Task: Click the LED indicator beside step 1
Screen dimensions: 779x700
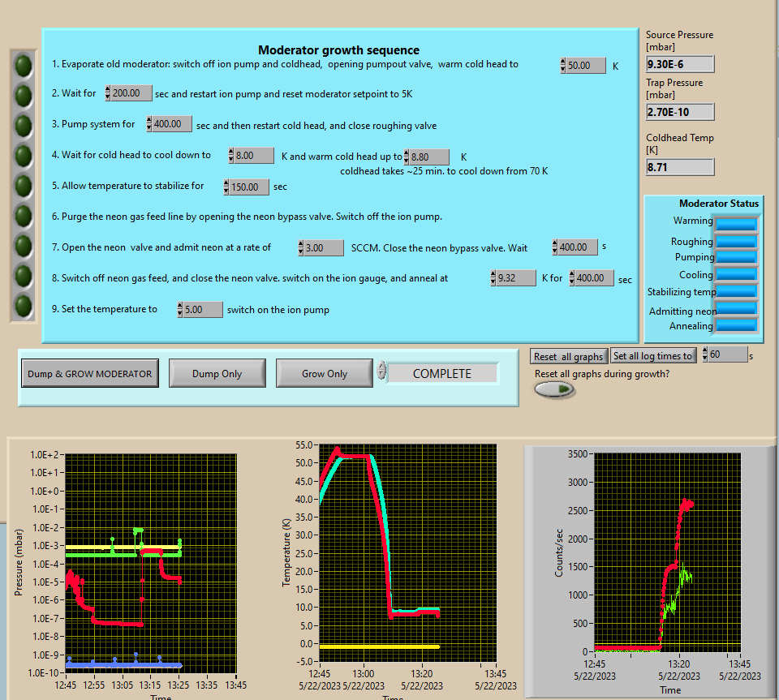Action: (24, 64)
